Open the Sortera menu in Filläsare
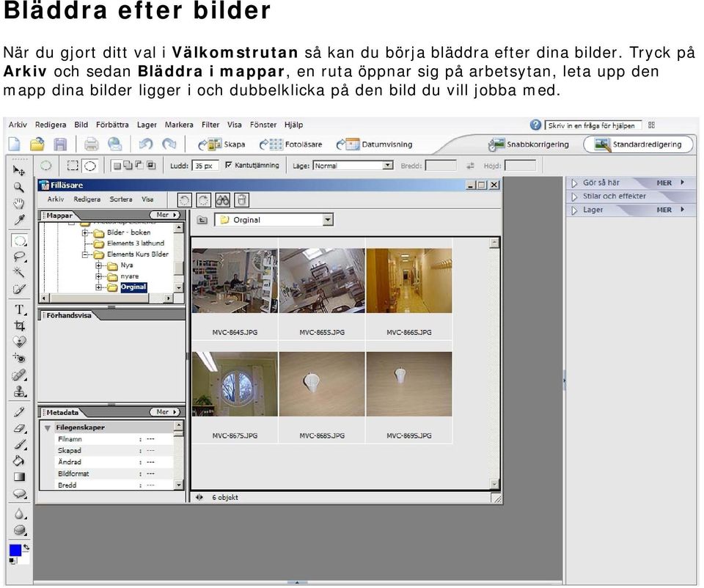 pos(121,199)
